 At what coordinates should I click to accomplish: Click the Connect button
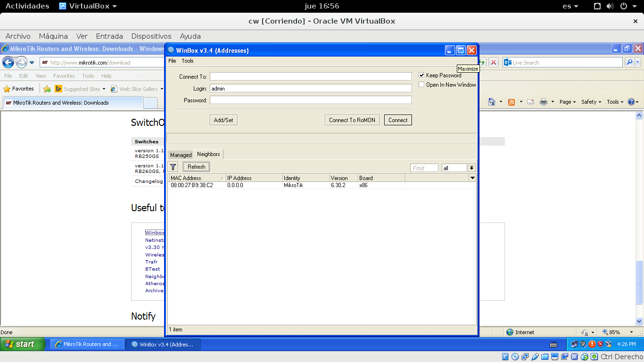(398, 120)
